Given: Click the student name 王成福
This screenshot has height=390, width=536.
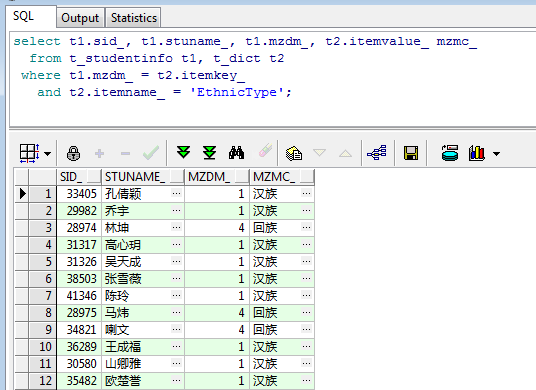Looking at the screenshot, I should tap(123, 347).
